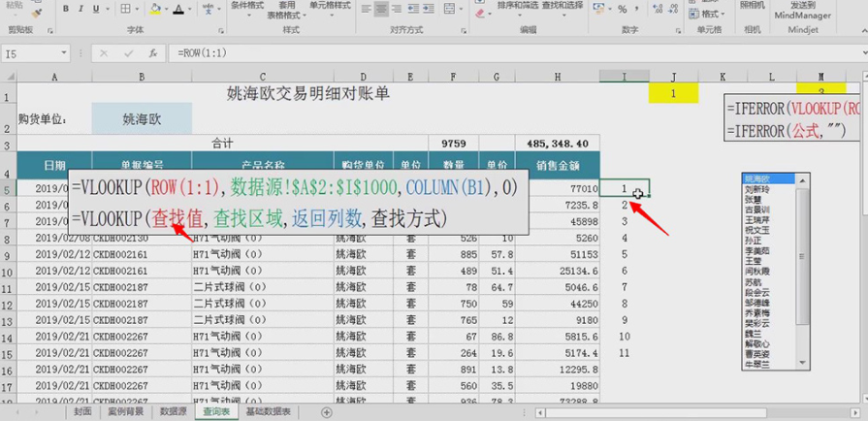The image size is (868, 421).
Task: Apply bold formatting with the B icon
Action: (66, 9)
